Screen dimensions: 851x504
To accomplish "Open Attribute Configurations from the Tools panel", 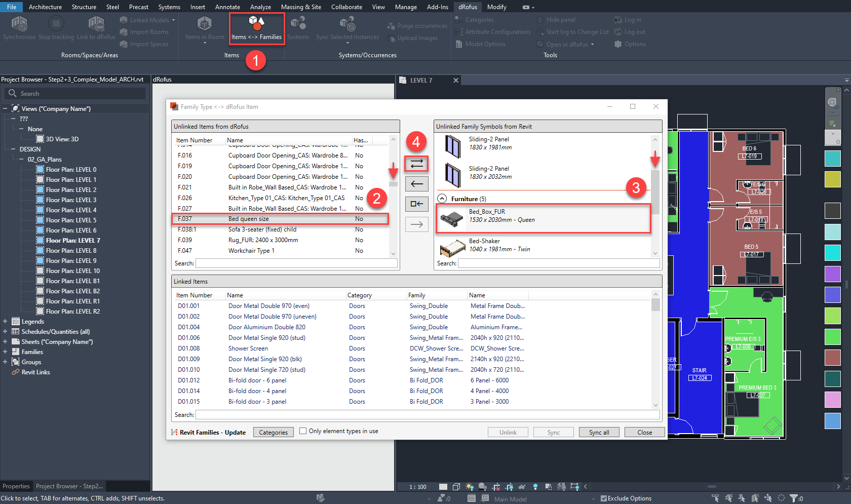I will (493, 31).
